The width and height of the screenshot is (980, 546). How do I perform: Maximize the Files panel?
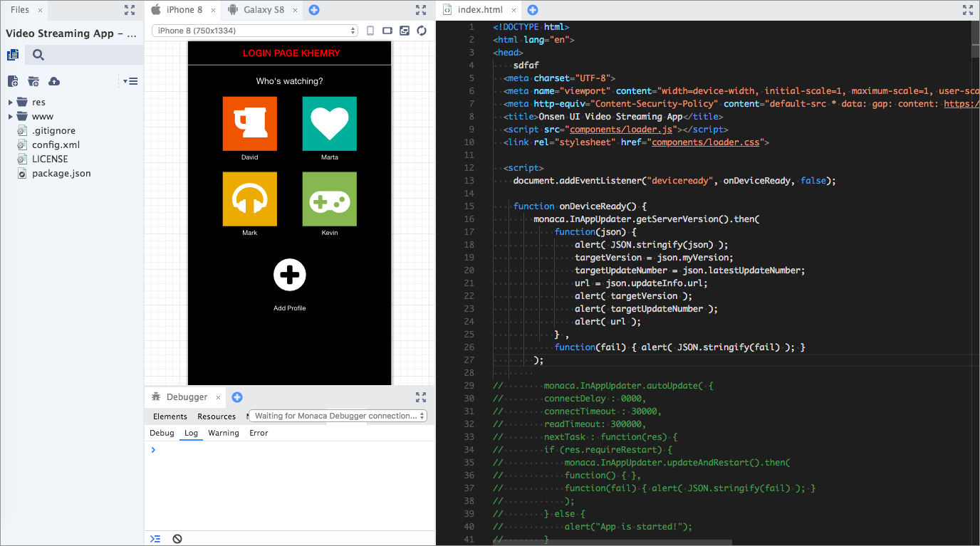pos(130,10)
